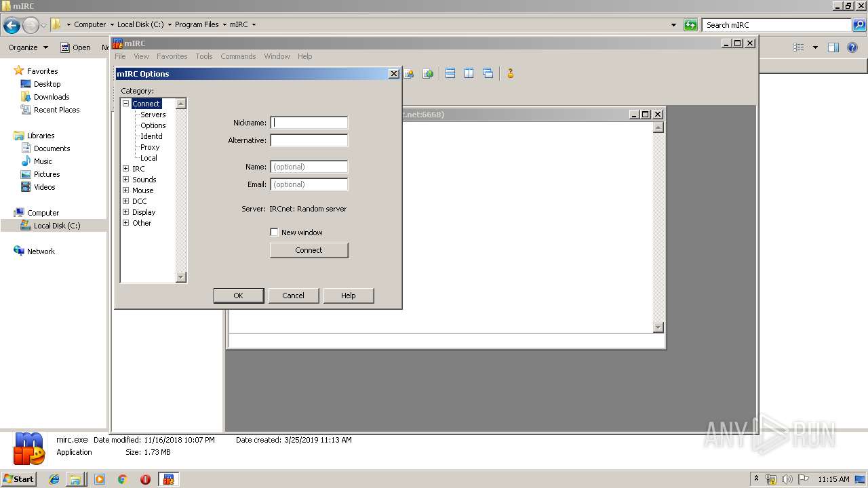This screenshot has width=868, height=488.
Task: Open the mIRC File menu
Action: coord(120,56)
